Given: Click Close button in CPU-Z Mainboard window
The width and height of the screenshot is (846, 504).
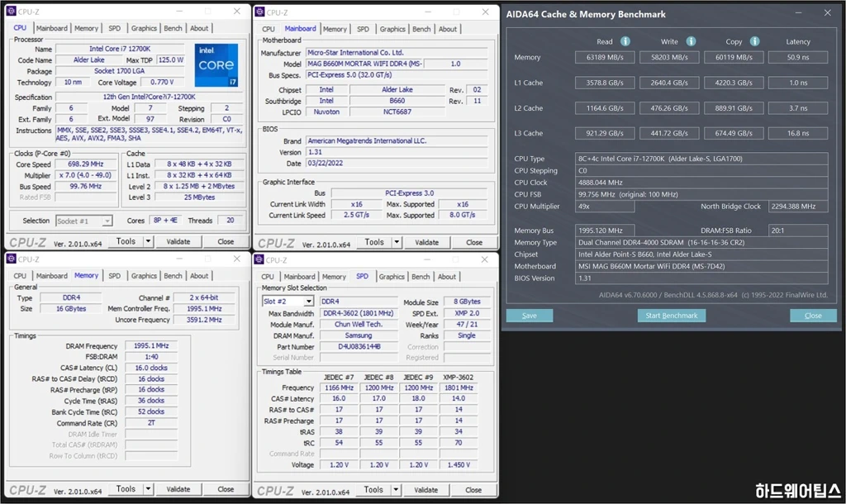Looking at the screenshot, I should [x=474, y=242].
